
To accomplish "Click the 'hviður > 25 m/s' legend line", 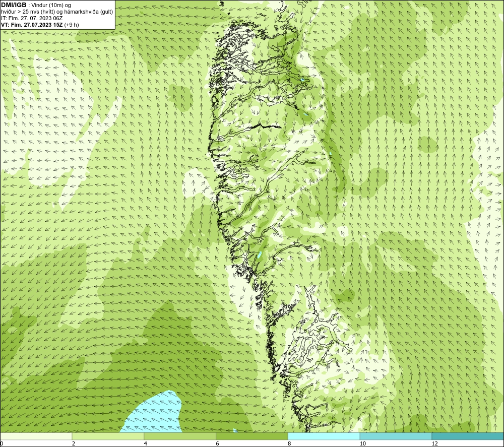I will click(57, 12).
